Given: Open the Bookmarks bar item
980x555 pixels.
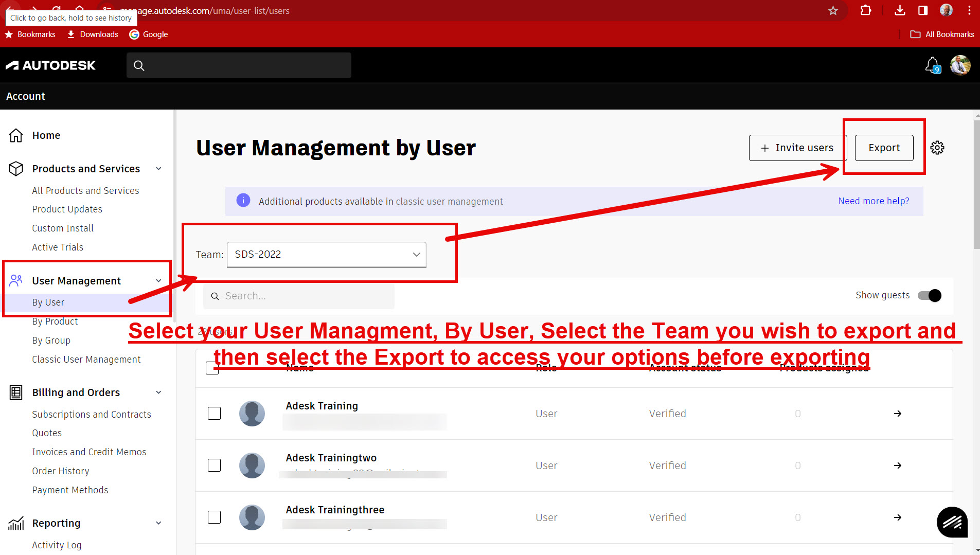Looking at the screenshot, I should (x=30, y=34).
